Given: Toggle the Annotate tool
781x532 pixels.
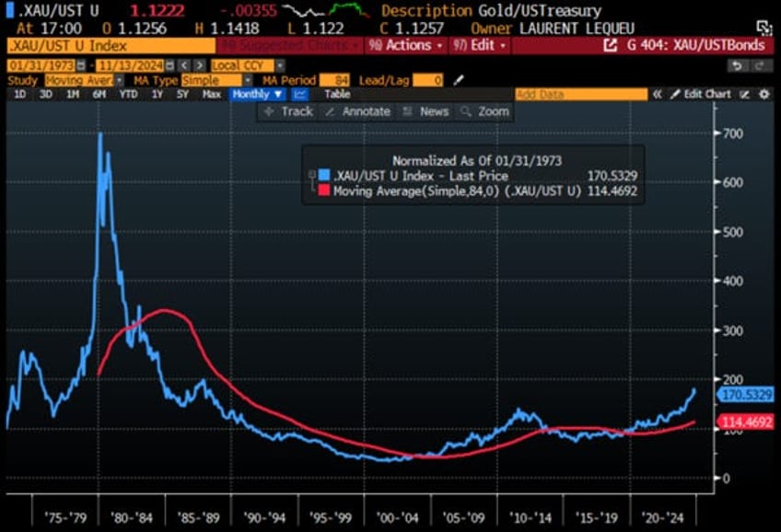Looking at the screenshot, I should click(356, 111).
